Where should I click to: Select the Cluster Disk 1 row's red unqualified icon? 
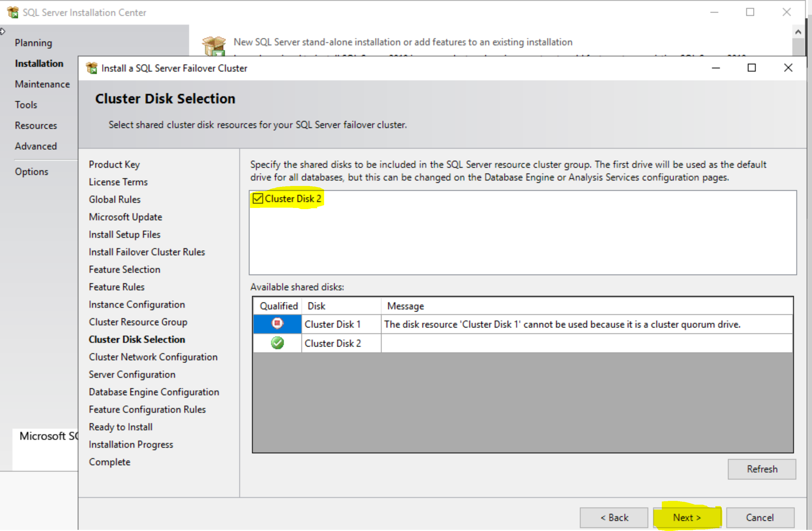277,323
